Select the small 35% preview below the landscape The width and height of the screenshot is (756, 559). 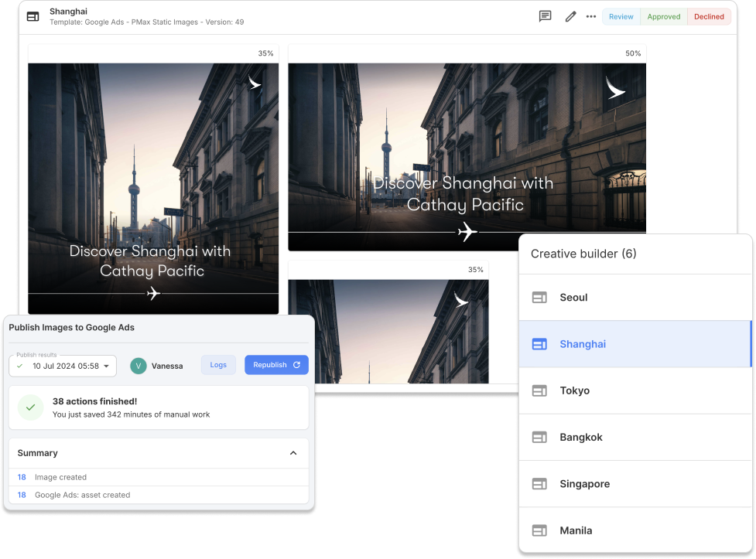tap(388, 331)
